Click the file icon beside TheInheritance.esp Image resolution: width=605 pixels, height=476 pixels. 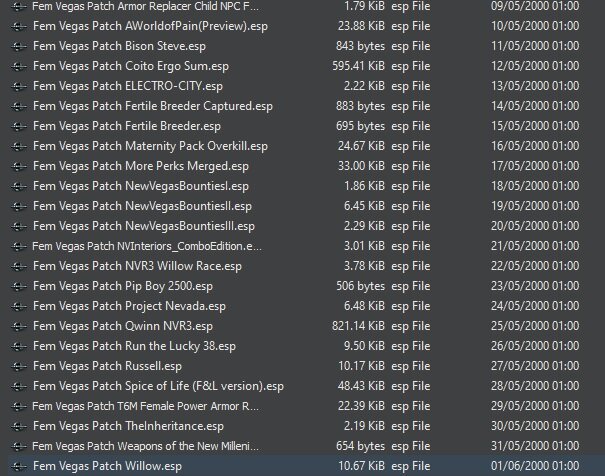click(19, 427)
